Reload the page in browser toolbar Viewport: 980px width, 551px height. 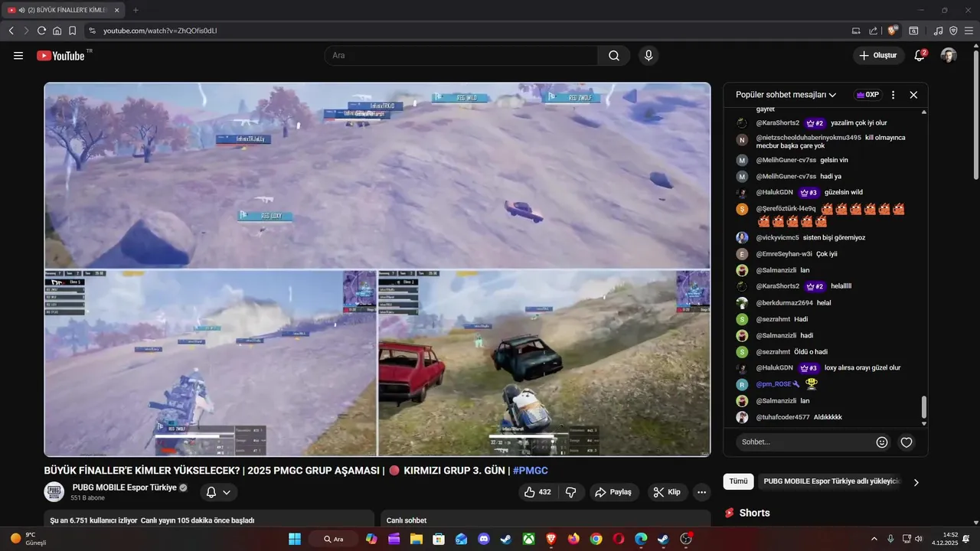coord(41,31)
